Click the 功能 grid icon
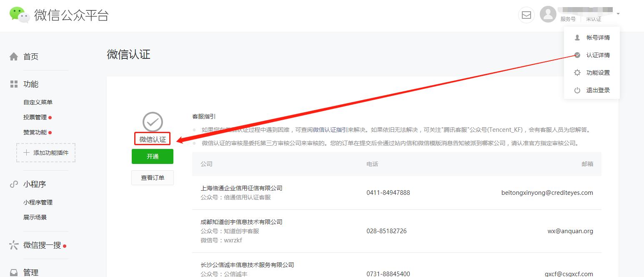Viewport: 644px width, 277px height. [x=14, y=84]
